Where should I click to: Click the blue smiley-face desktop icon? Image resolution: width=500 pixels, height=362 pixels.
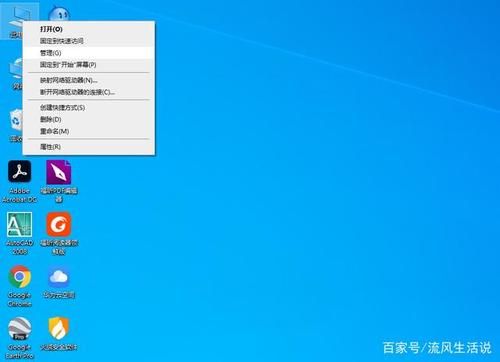[59, 14]
